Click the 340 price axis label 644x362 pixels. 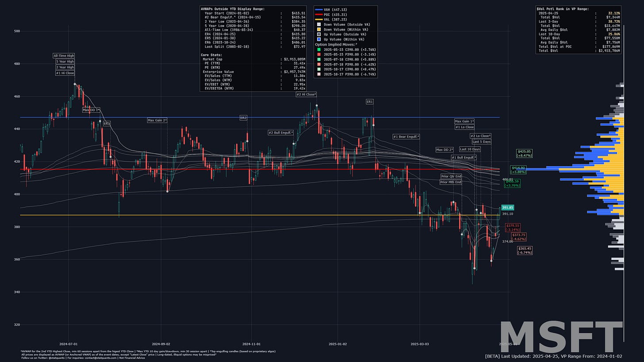coord(16,292)
